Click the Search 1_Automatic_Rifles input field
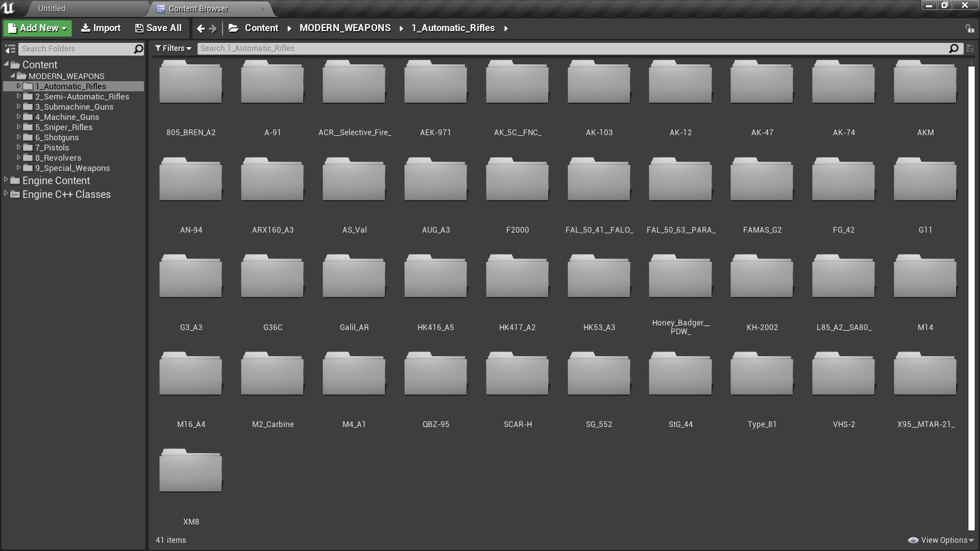980x551 pixels. pos(575,48)
